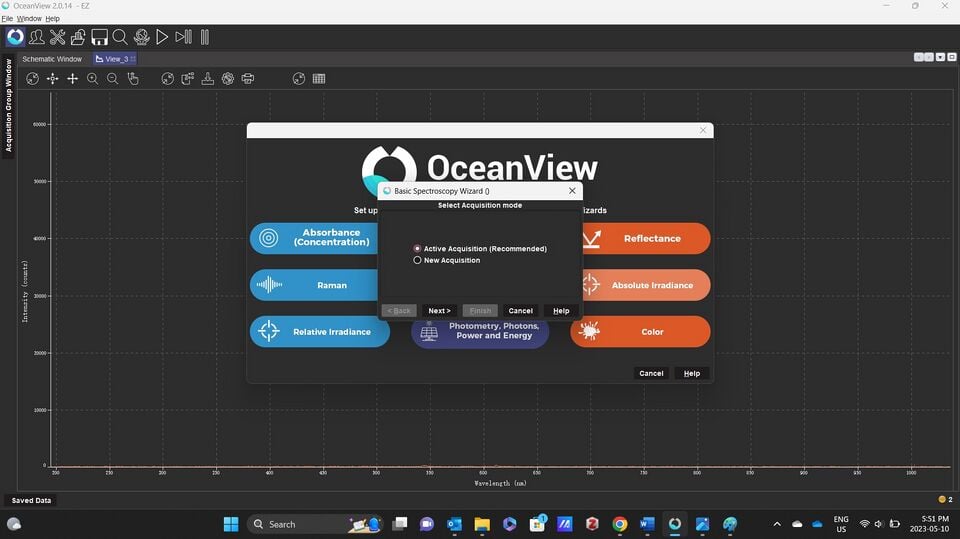
Task: Open the Saved Data panel
Action: (31, 500)
